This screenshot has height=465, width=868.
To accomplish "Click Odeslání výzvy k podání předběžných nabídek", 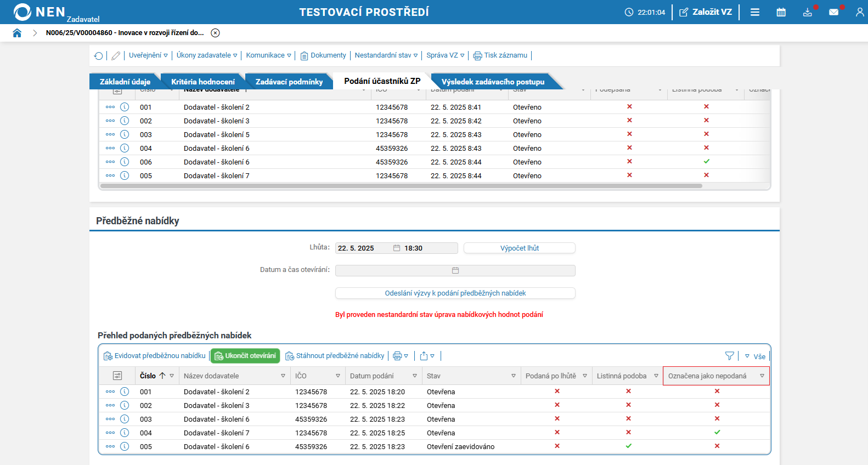I will [455, 293].
